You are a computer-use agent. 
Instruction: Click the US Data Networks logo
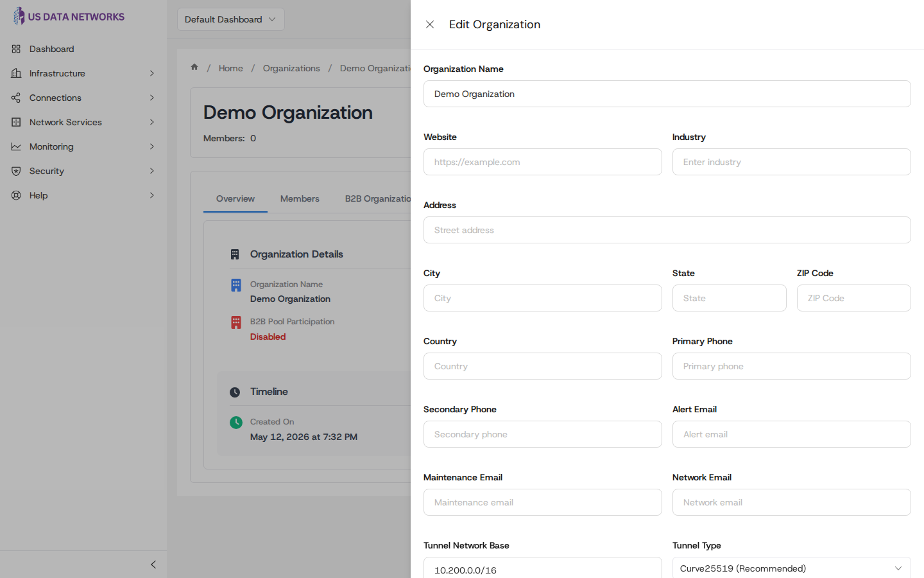pyautogui.click(x=69, y=17)
